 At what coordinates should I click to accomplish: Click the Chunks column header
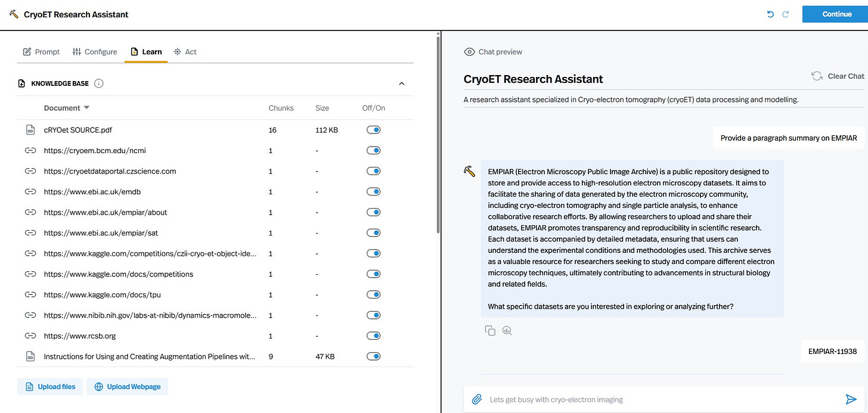click(x=281, y=108)
